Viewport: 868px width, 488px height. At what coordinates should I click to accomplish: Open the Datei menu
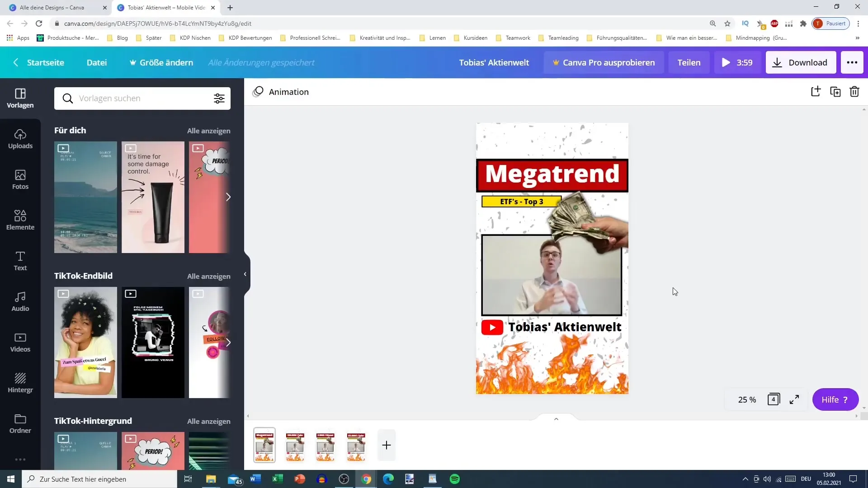coord(97,62)
